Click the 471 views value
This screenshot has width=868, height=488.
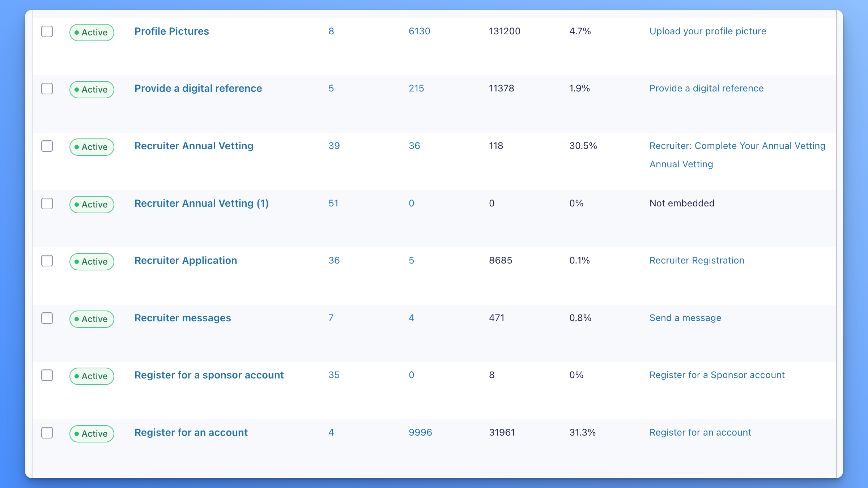[x=497, y=318]
